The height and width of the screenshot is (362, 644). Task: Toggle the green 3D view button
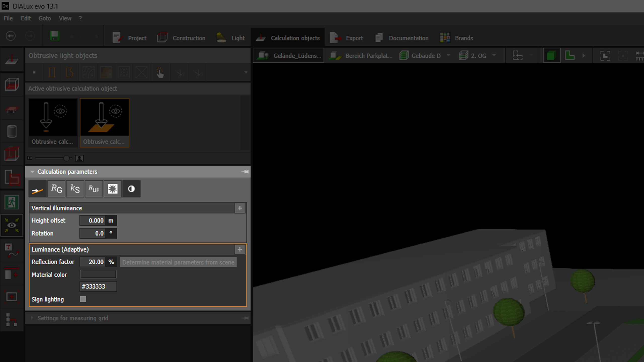551,56
